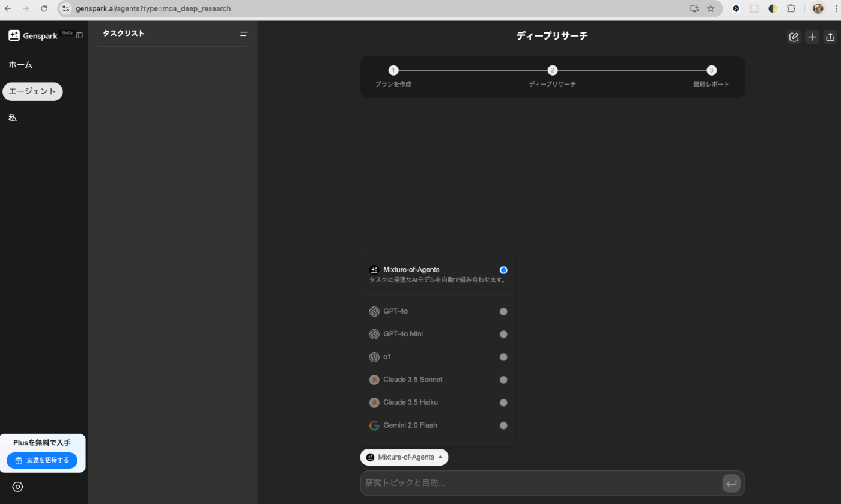The width and height of the screenshot is (841, 504).
Task: Select the o1 model radio button
Action: (503, 357)
